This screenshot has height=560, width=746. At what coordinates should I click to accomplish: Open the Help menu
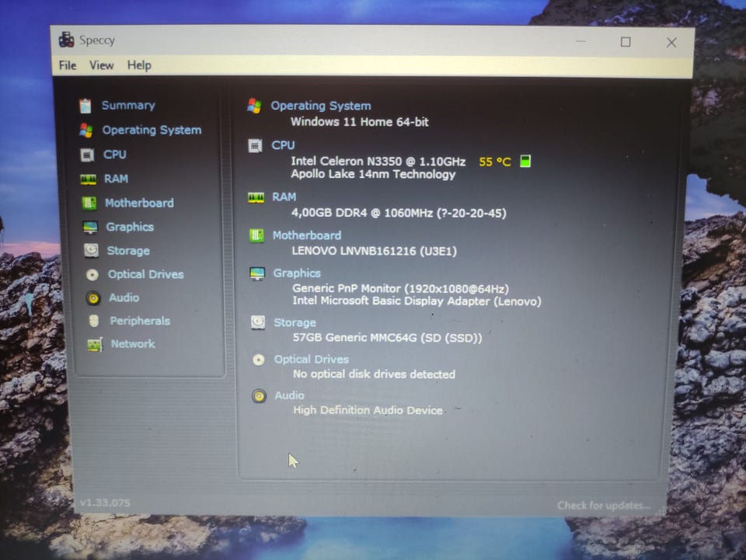[x=139, y=65]
